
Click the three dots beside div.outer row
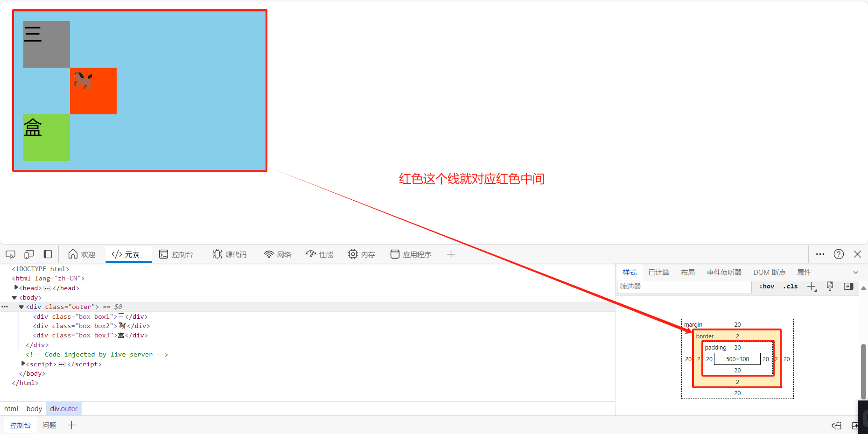coord(5,307)
